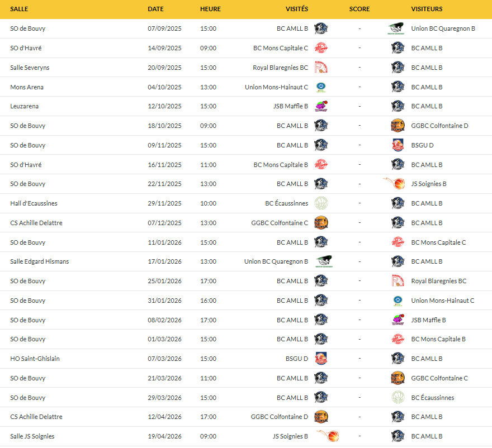Click the BC Mons Capitale C logo on 14/09/2025 row
Viewport: 492px width, 448px height.
tap(321, 48)
